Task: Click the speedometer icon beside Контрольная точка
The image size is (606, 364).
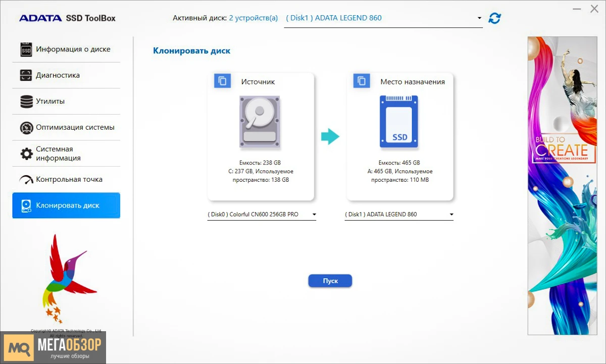Action: [26, 180]
